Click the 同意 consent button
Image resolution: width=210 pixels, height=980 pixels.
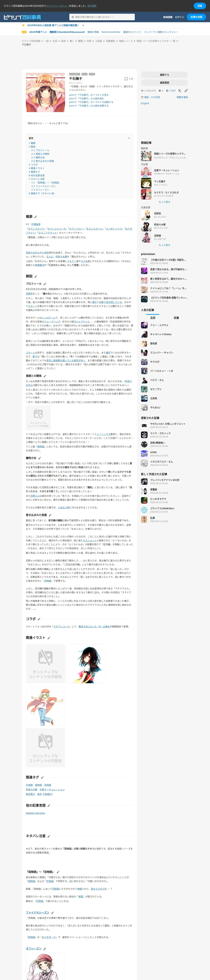click(x=200, y=6)
